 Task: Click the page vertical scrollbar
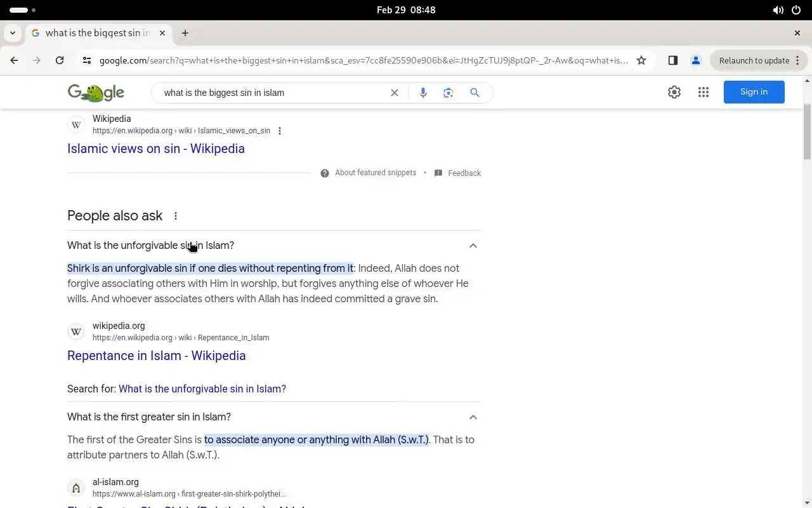[807, 131]
